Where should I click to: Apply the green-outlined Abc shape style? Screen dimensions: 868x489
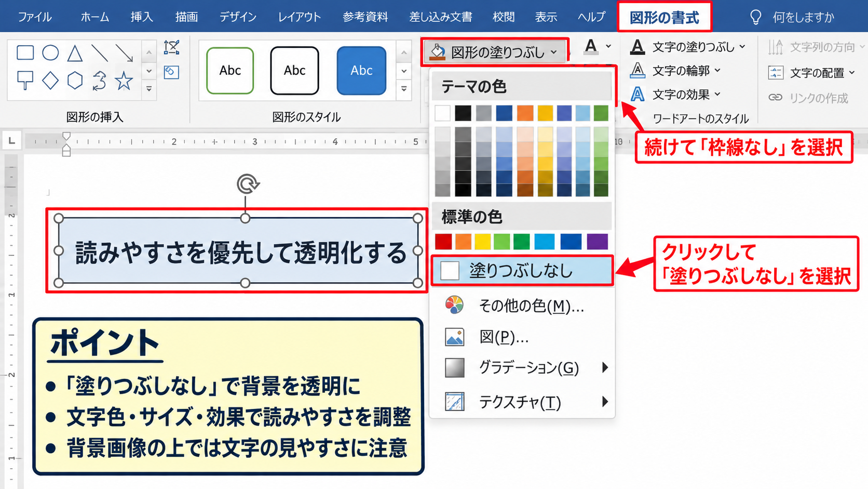(x=230, y=71)
